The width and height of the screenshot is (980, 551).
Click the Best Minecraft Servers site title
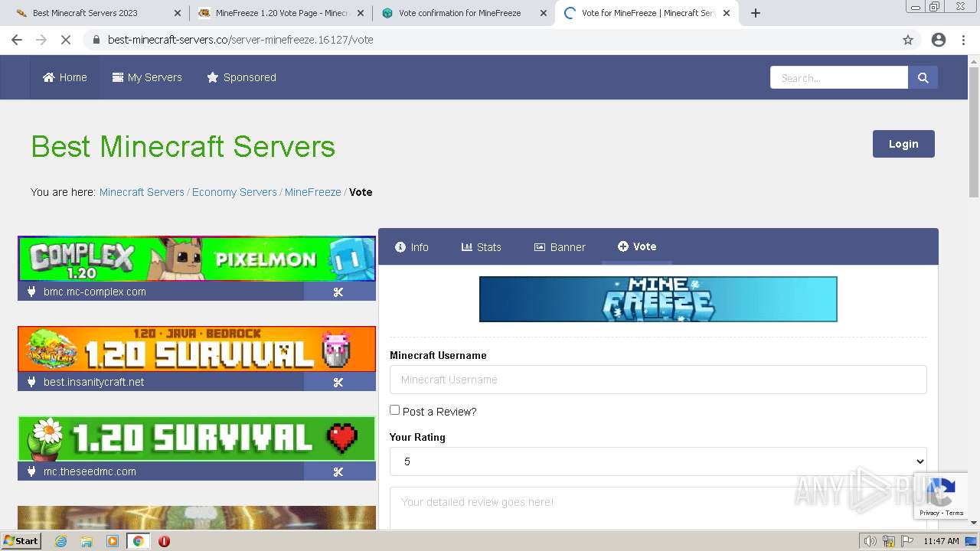(x=183, y=146)
